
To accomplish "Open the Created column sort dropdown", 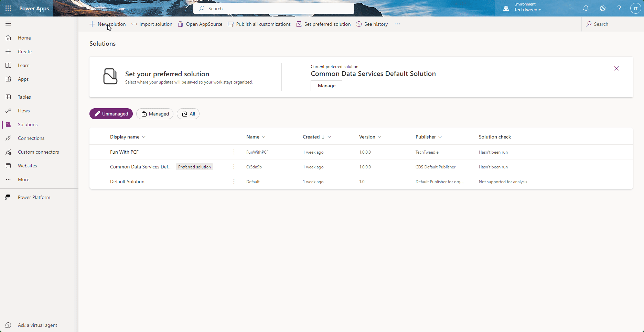I will pyautogui.click(x=330, y=136).
